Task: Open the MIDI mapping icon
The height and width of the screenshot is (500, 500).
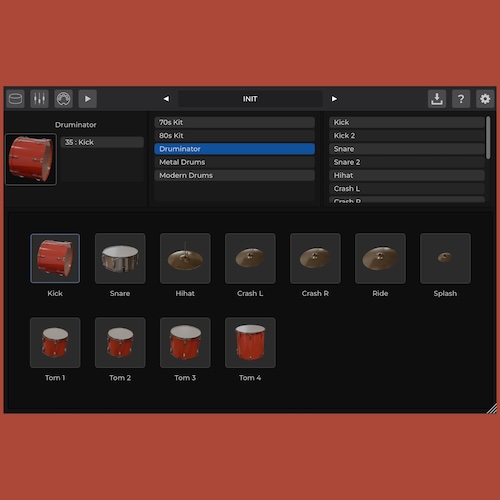Action: 63,99
